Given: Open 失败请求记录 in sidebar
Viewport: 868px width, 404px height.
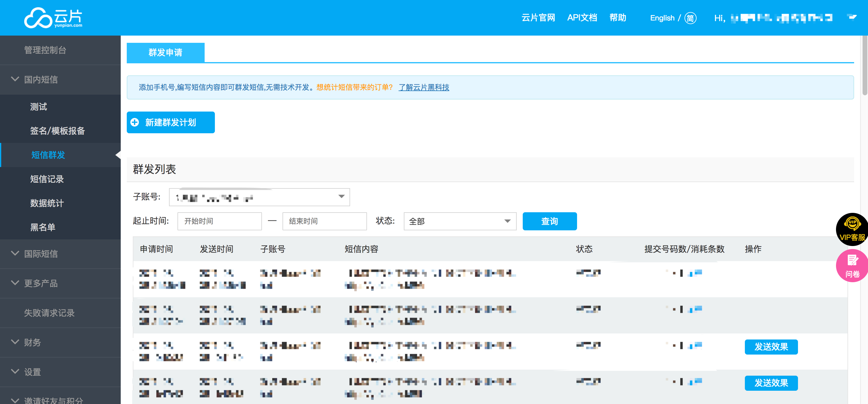Looking at the screenshot, I should (49, 313).
